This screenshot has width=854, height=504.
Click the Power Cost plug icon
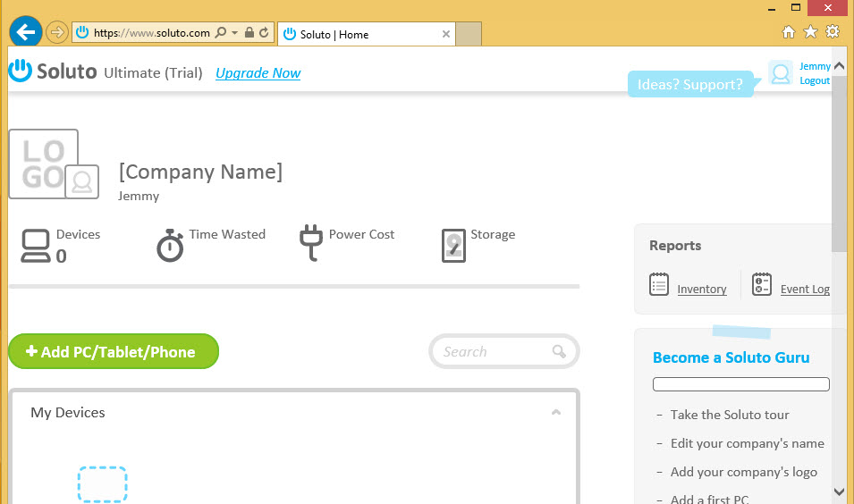click(311, 243)
